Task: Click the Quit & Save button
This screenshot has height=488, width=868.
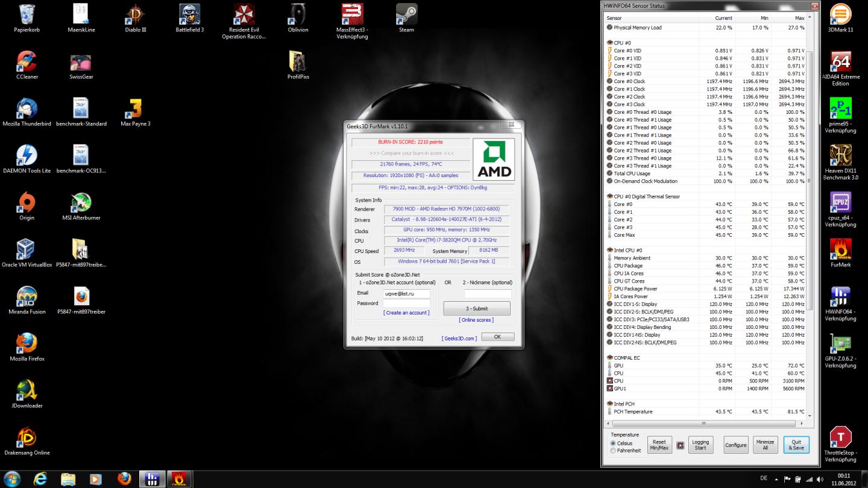Action: (796, 445)
